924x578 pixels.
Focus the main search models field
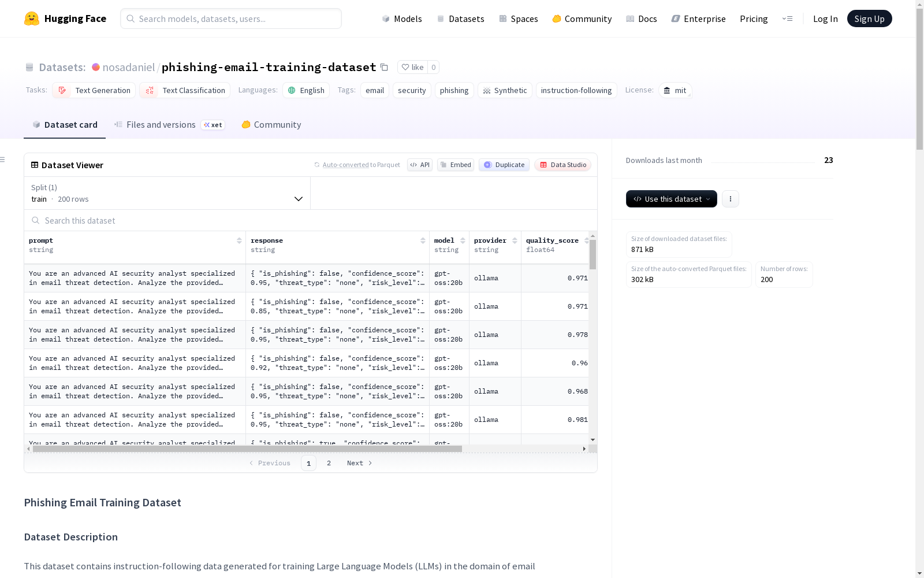click(x=231, y=18)
